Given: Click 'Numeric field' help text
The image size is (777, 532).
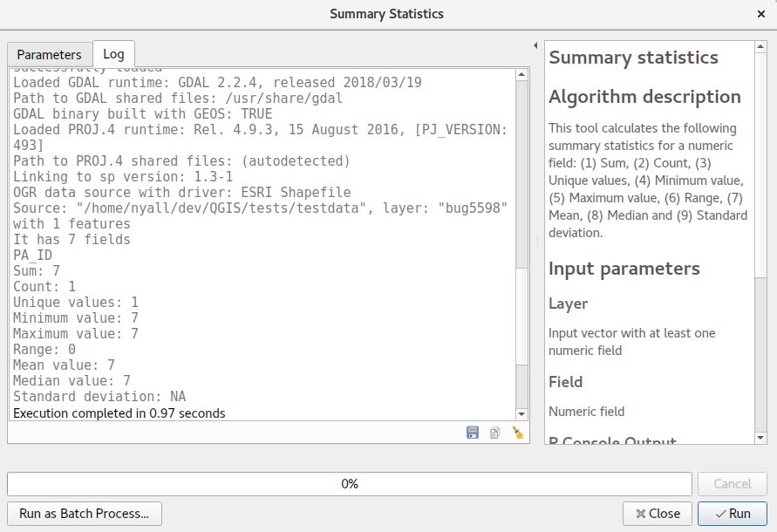Looking at the screenshot, I should coord(587,411).
